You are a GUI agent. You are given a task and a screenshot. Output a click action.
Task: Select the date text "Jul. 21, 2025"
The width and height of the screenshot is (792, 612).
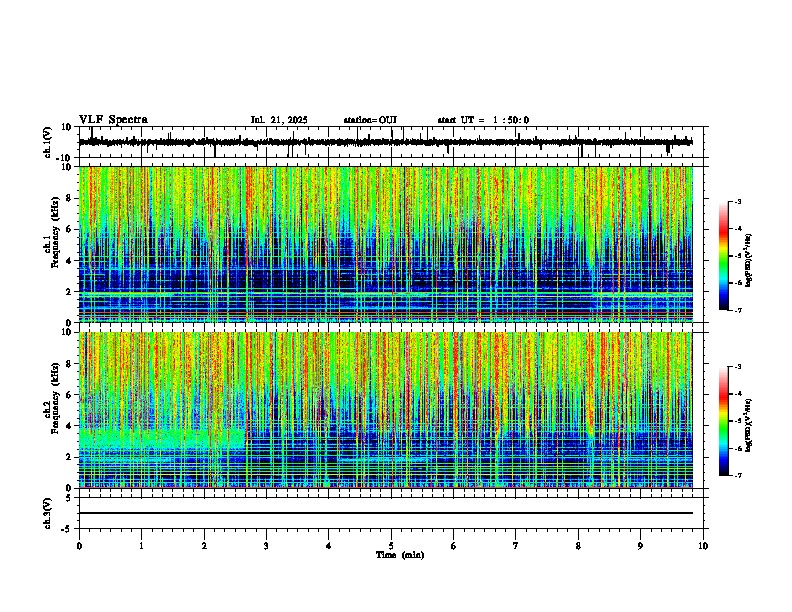coord(279,120)
